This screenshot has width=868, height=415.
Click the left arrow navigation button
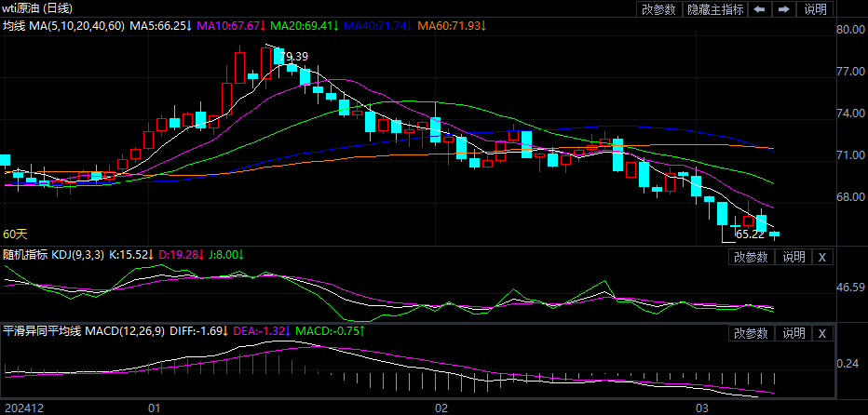760,9
